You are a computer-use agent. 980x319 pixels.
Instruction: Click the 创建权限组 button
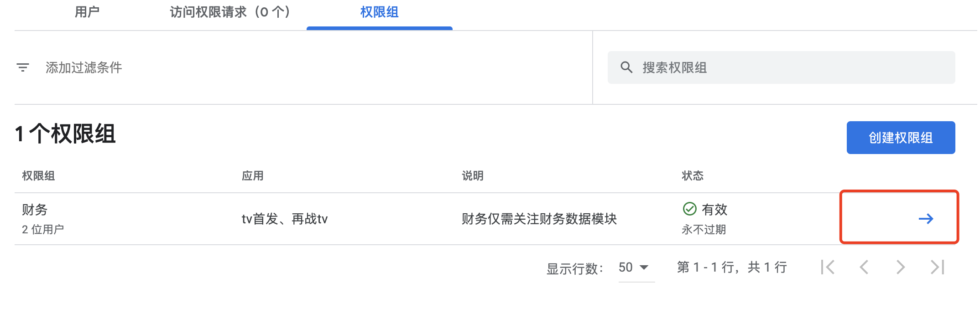pos(900,137)
